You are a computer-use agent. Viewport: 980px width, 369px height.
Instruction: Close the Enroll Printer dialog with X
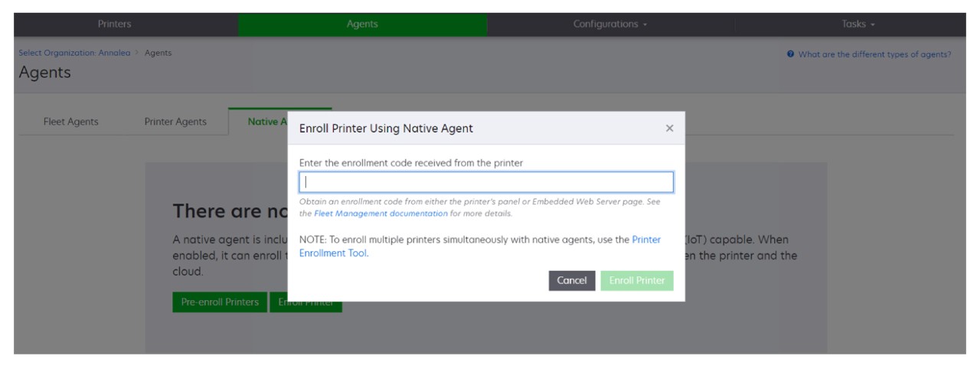669,129
